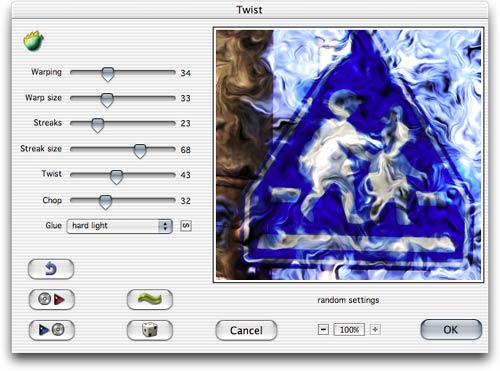Click the Warping slider handle

tap(108, 74)
